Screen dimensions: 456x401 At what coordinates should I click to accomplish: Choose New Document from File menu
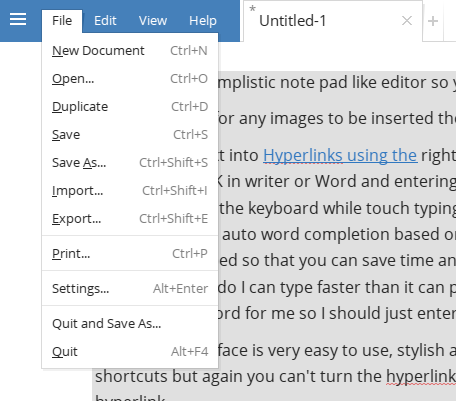point(130,51)
